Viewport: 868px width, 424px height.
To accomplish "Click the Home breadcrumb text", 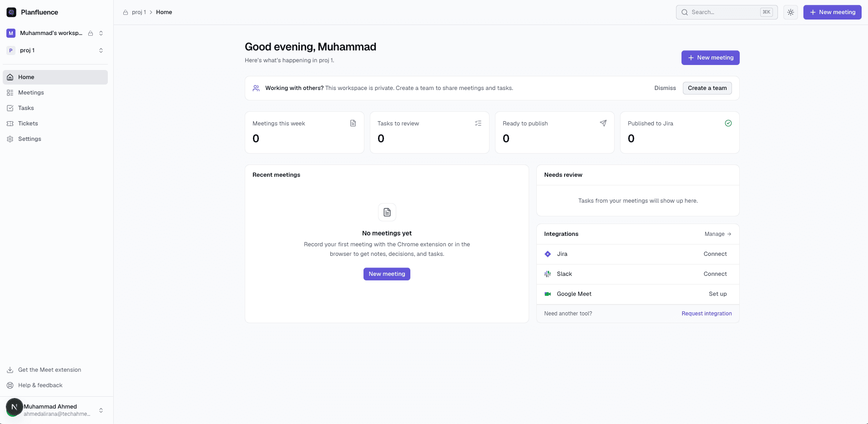I will tap(164, 12).
